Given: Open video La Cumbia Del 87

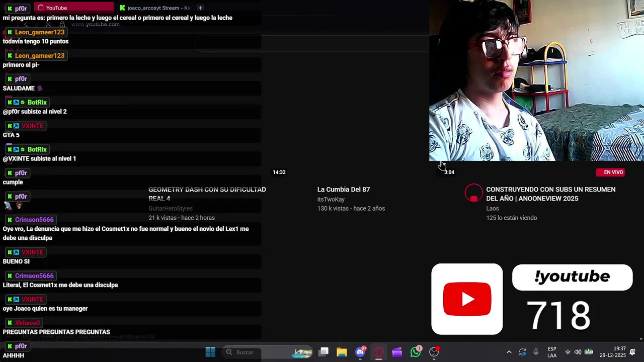Looking at the screenshot, I should [x=344, y=190].
